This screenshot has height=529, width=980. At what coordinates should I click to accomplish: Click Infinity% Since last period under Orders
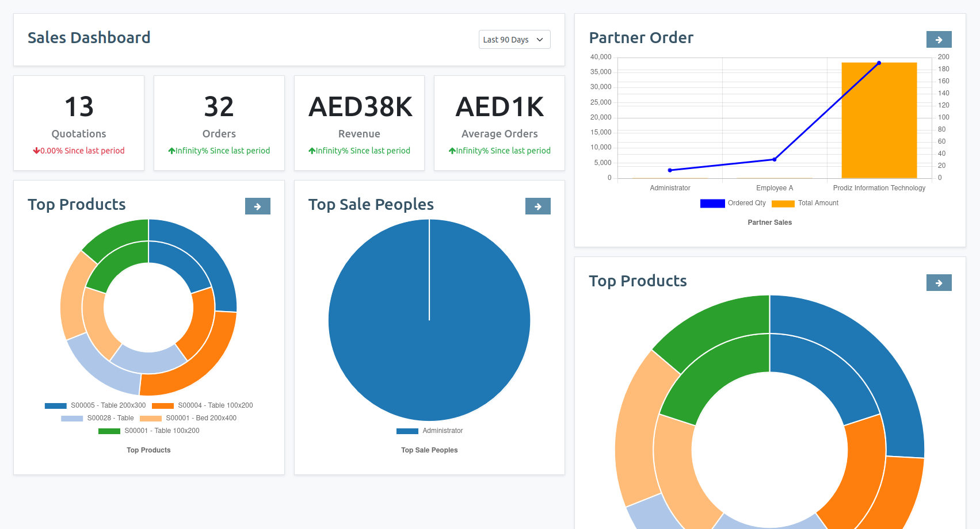pos(219,151)
